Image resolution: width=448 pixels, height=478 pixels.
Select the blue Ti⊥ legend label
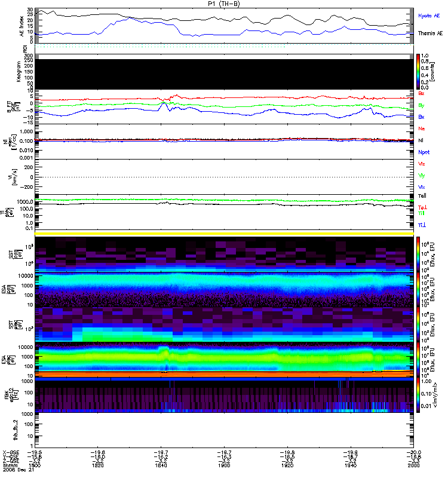coord(422,225)
